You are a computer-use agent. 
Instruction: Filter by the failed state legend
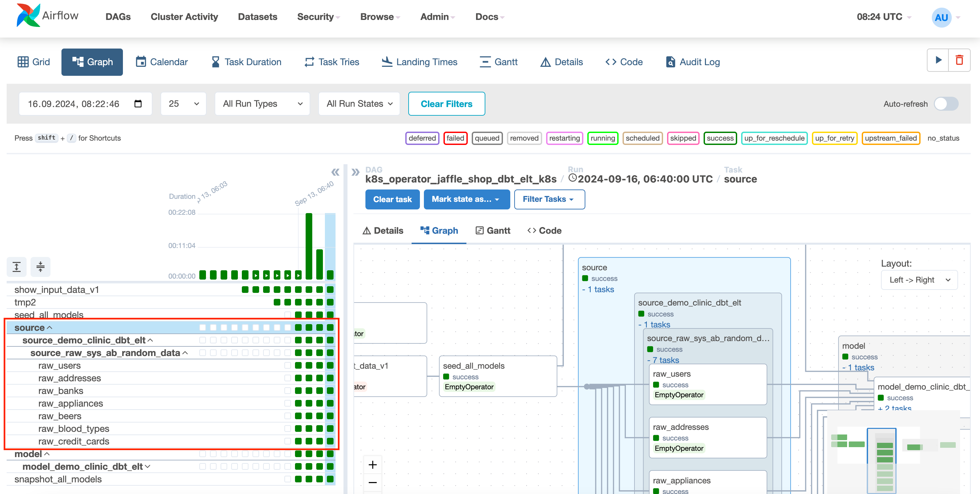455,138
